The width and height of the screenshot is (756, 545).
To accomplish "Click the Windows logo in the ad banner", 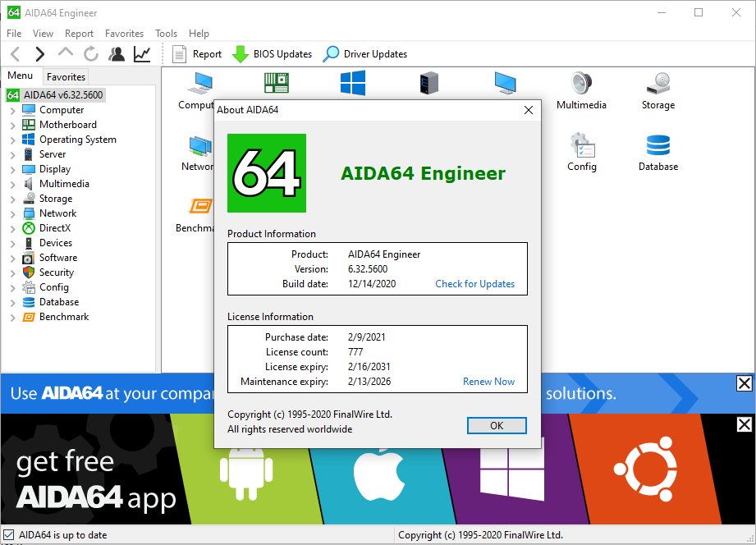I will (x=512, y=469).
